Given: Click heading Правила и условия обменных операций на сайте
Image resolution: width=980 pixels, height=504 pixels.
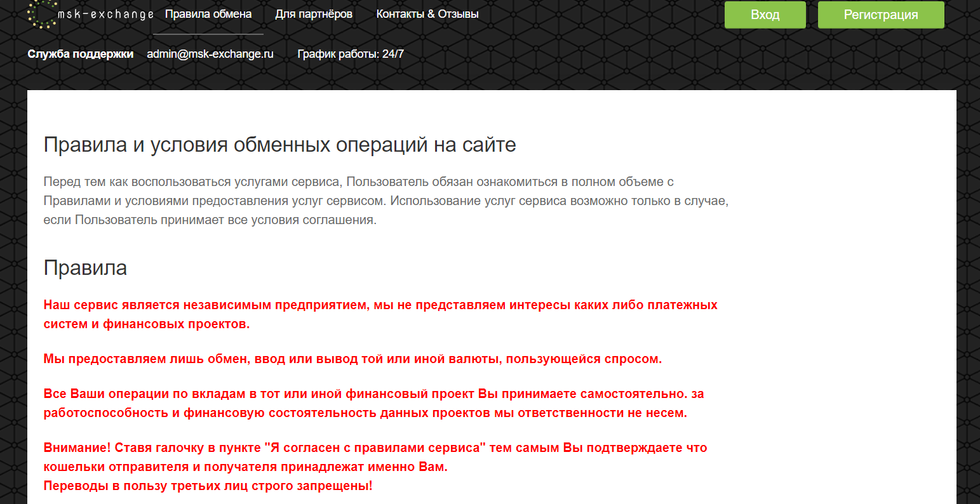Looking at the screenshot, I should 279,145.
